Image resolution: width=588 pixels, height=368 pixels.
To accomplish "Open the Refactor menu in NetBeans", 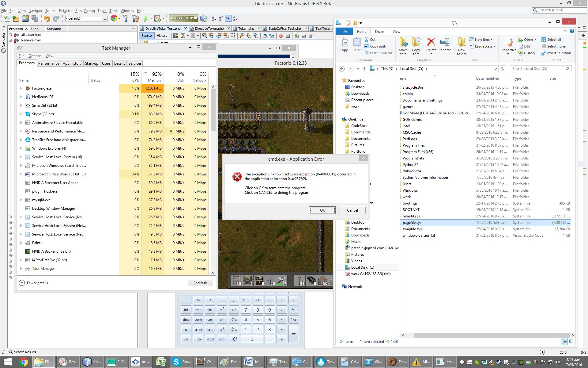I will [x=66, y=11].
